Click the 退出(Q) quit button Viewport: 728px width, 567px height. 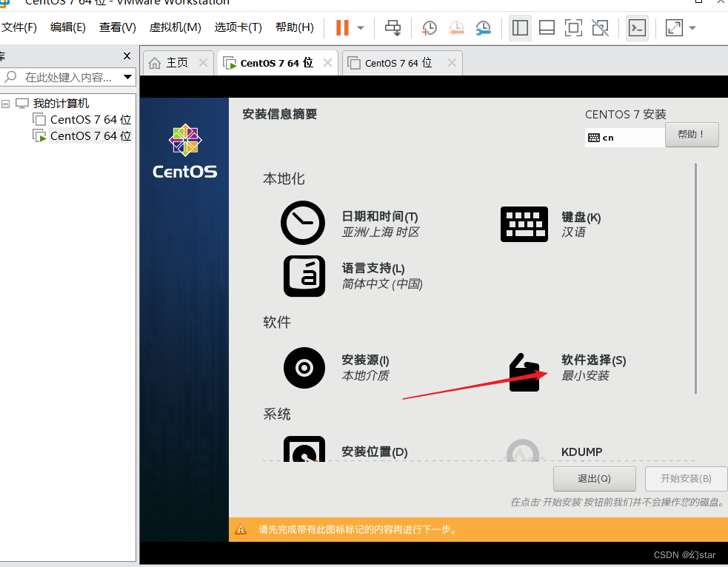(x=594, y=479)
